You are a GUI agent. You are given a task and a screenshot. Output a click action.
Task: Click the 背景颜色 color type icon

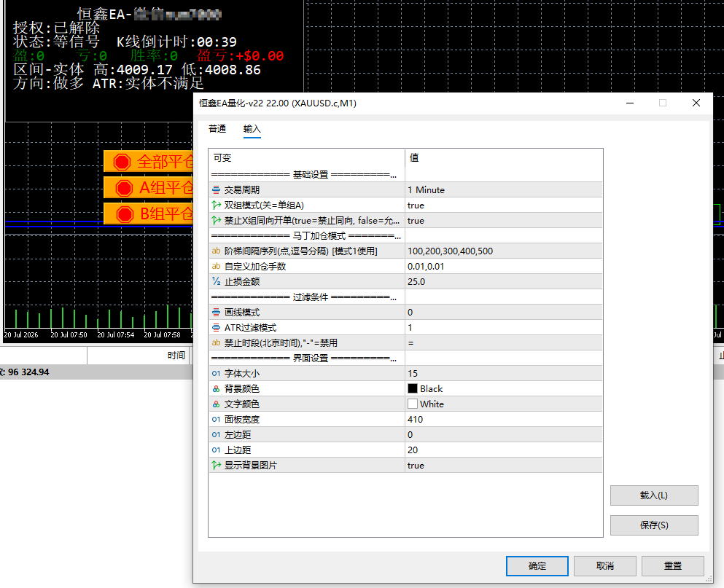[x=216, y=389]
